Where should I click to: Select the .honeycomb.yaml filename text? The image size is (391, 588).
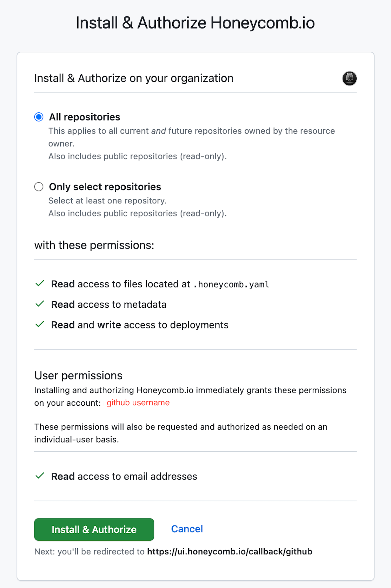[232, 284]
